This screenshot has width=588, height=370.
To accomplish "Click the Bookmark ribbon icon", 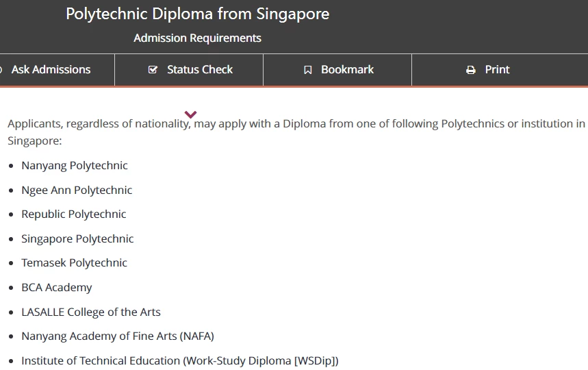I will 308,70.
